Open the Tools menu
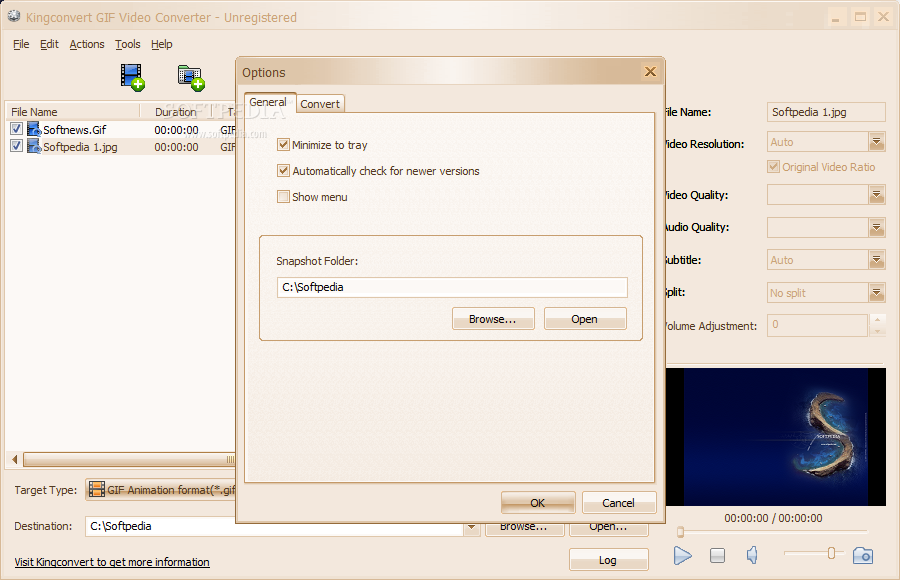The width and height of the screenshot is (900, 580). click(x=127, y=44)
